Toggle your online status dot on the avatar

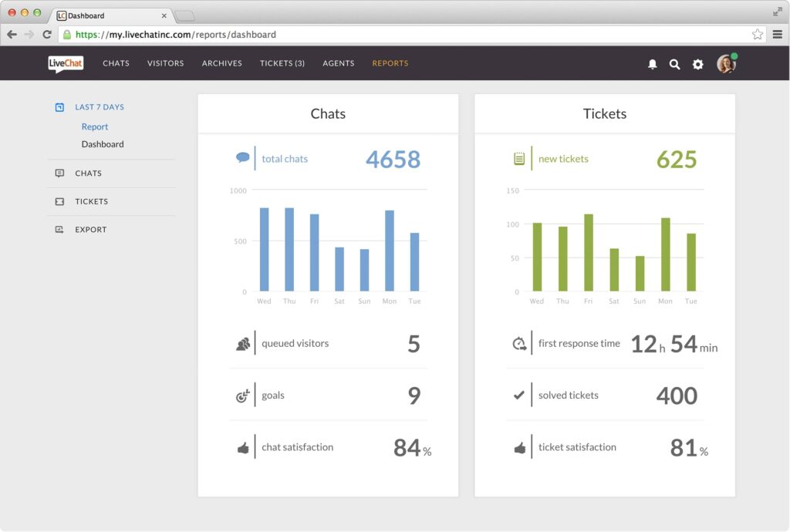coord(734,55)
